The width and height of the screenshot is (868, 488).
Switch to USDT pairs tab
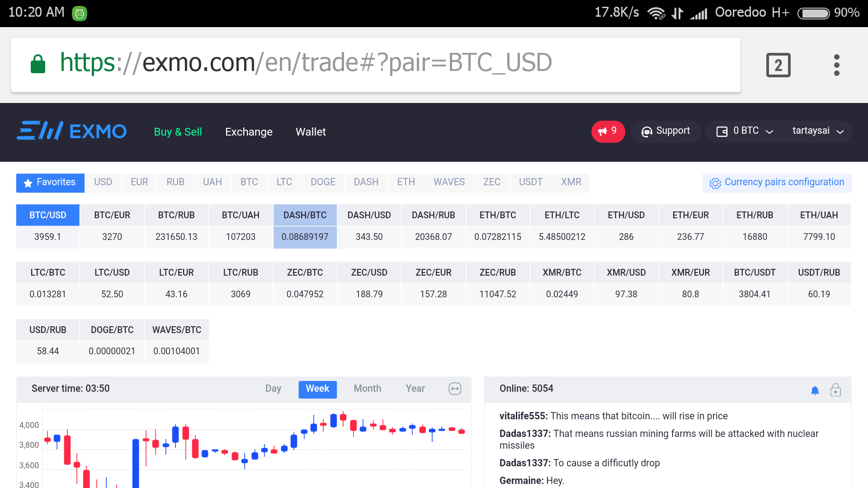(x=531, y=183)
